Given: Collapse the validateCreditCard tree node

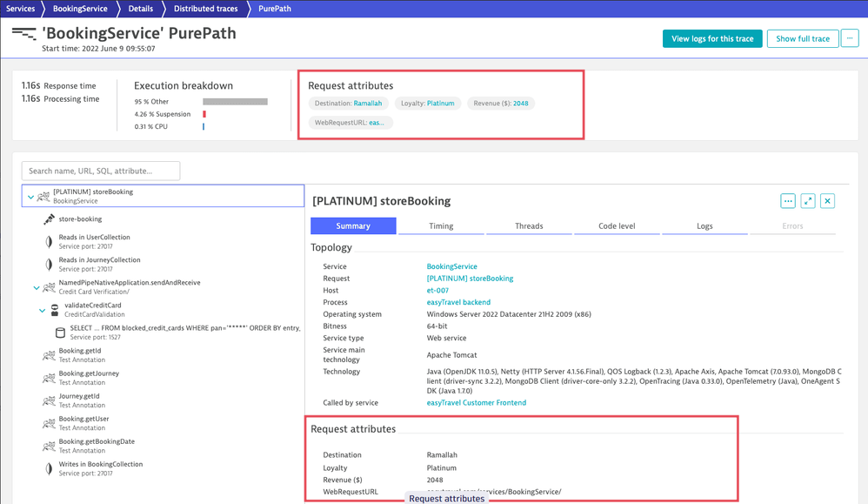Looking at the screenshot, I should point(42,310).
